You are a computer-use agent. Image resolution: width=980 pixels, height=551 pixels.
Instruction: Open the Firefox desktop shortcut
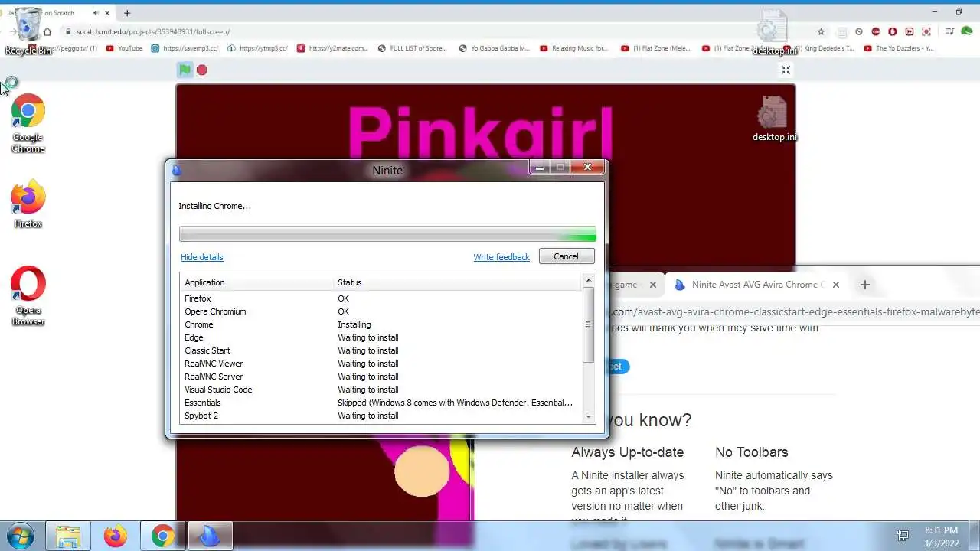(28, 204)
